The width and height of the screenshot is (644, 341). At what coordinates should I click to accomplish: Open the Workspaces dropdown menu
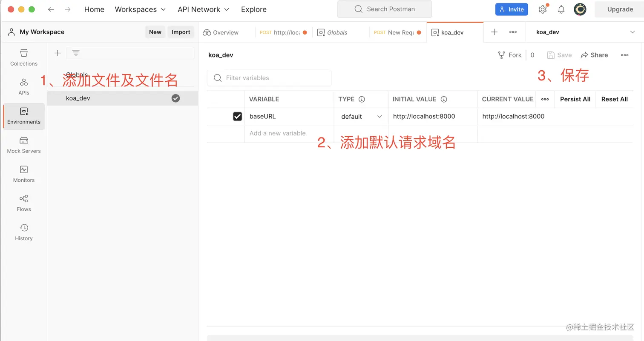(x=140, y=9)
